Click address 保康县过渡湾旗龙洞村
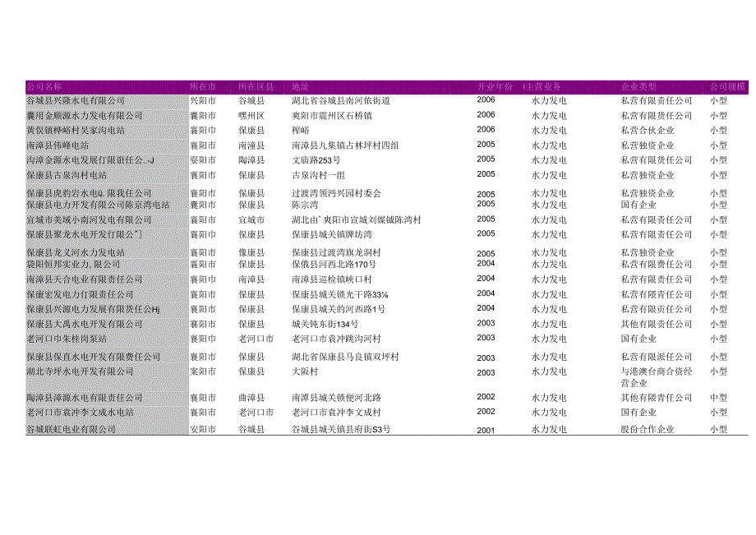The image size is (756, 535). 336,252
